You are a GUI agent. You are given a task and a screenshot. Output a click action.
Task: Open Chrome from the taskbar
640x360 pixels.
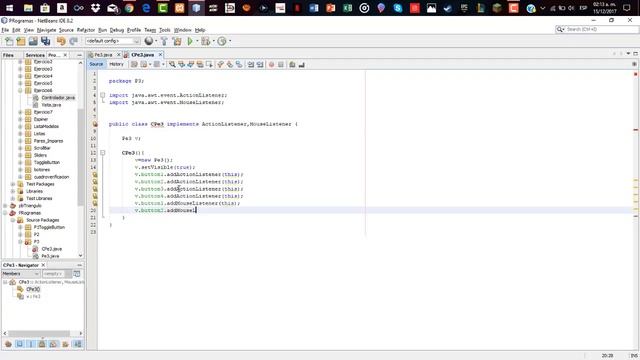tap(129, 8)
